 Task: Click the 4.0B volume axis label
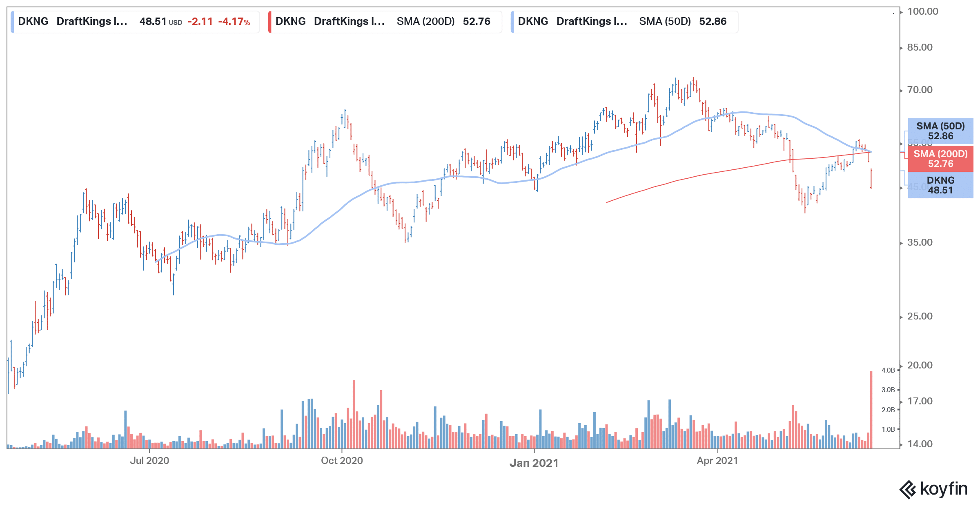tap(888, 371)
